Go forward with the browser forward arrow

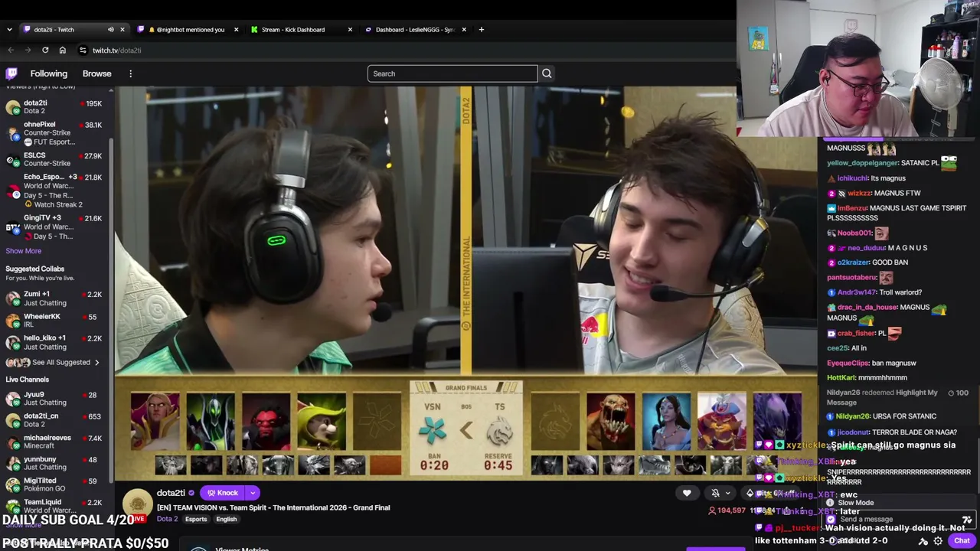point(28,51)
